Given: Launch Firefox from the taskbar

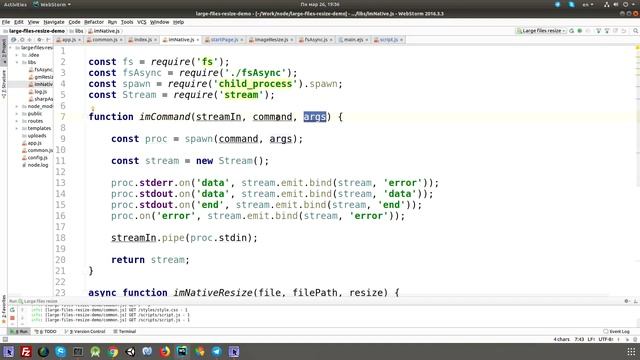Looking at the screenshot, I should 165,351.
